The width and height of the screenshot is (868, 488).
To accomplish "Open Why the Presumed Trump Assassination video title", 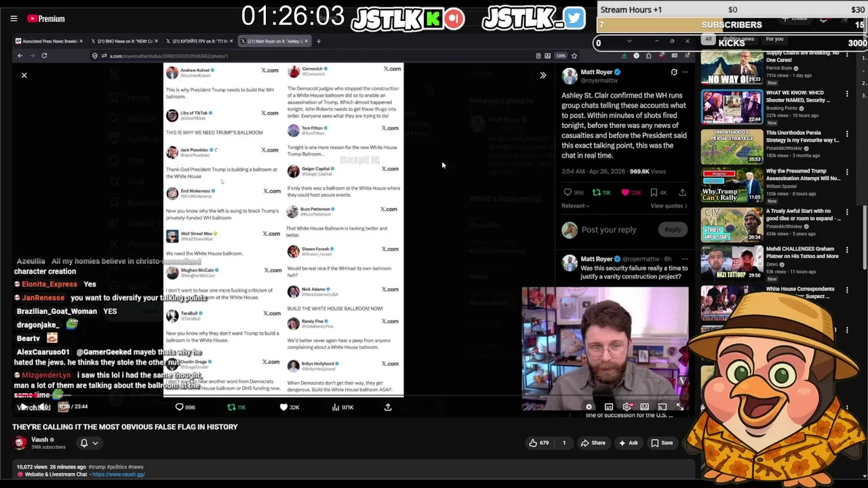I will [803, 175].
